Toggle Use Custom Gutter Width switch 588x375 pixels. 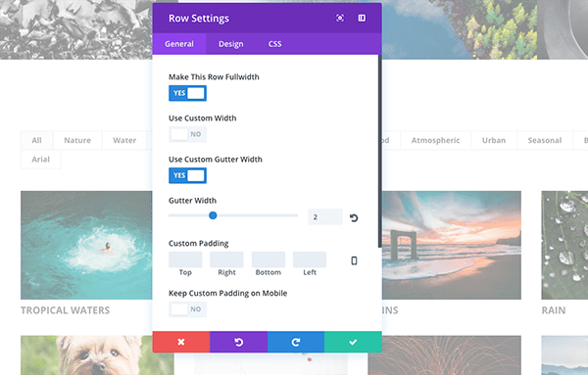(x=187, y=175)
